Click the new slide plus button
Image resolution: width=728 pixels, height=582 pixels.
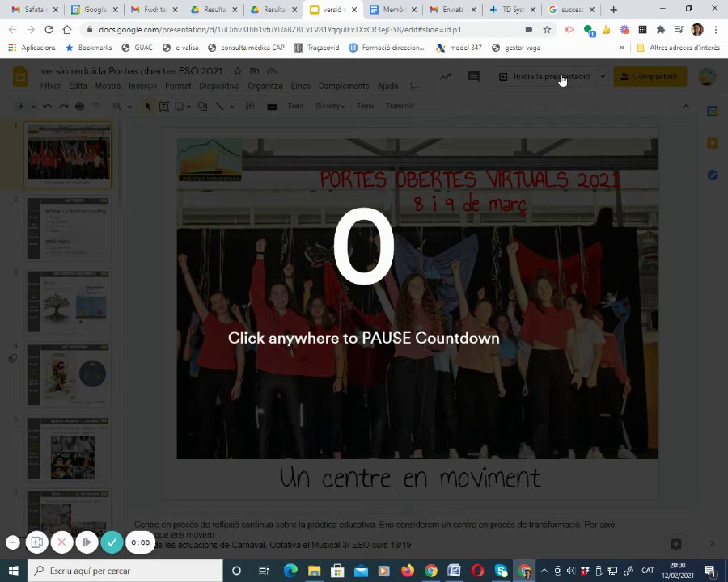coord(21,106)
